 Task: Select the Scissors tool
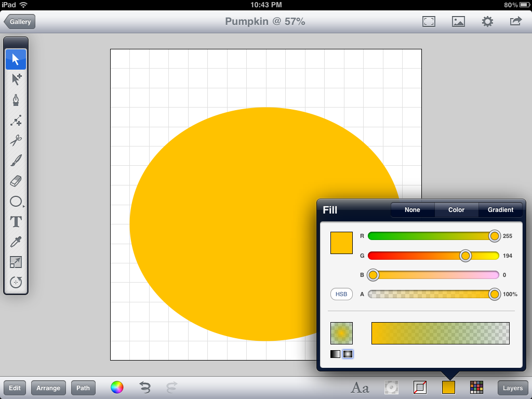pos(16,140)
